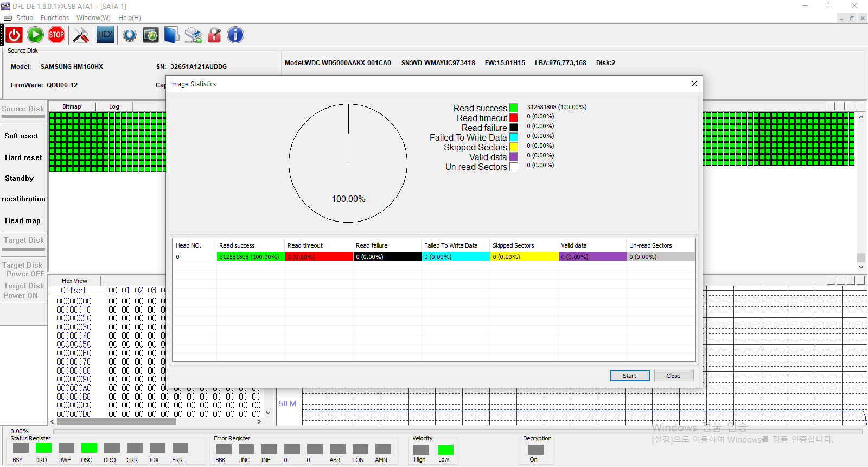Open the hammer and screwdriver tools icon
Image resolution: width=868 pixels, height=467 pixels.
[x=81, y=35]
